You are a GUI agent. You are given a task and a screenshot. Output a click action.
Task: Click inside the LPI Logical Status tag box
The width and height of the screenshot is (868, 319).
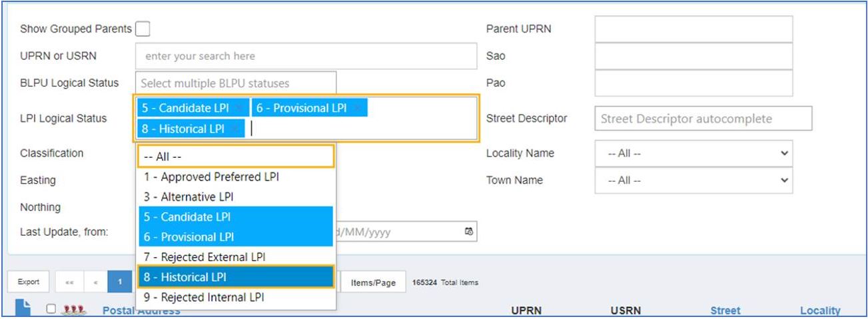306,119
